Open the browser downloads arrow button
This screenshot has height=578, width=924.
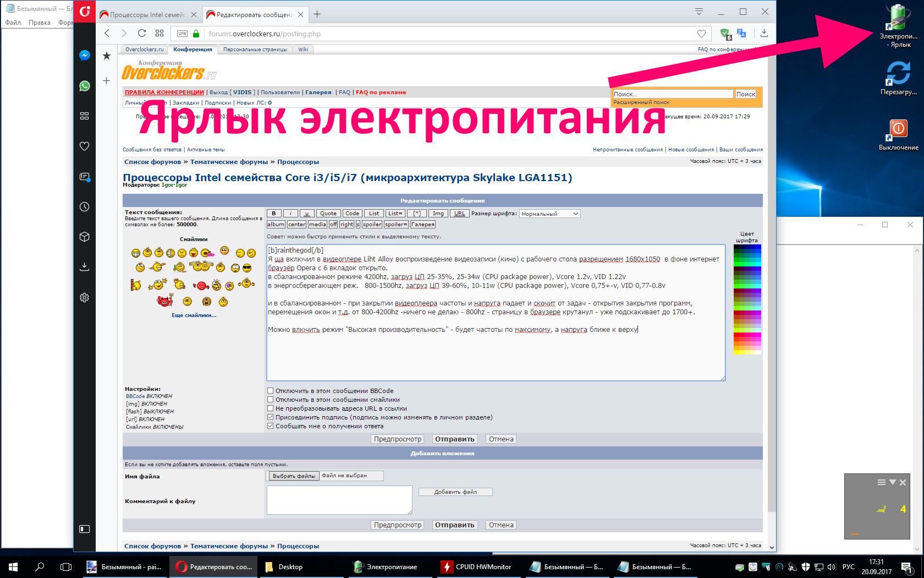[x=764, y=33]
